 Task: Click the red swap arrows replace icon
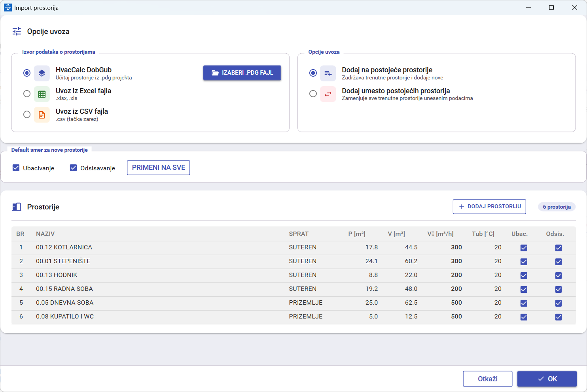[x=328, y=94]
